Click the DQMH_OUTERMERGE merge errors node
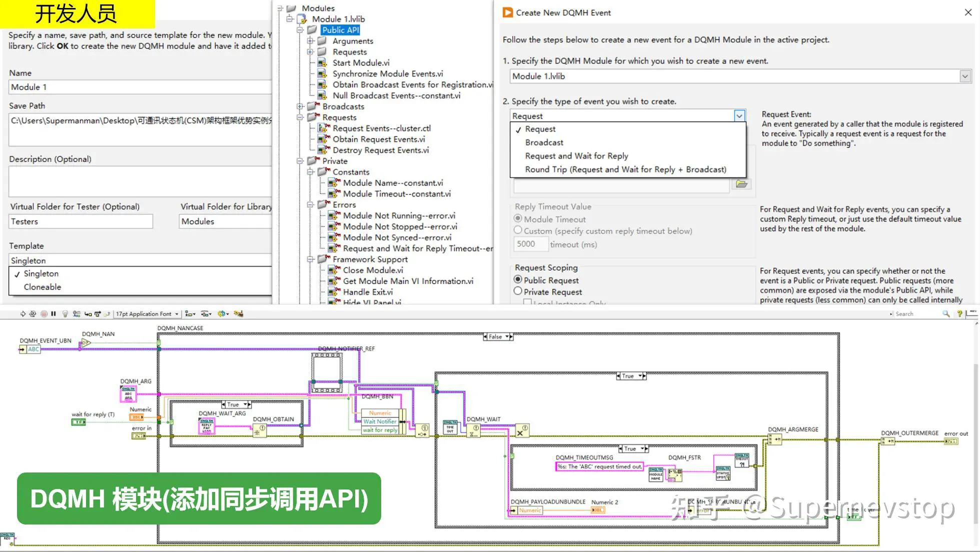 coord(887,441)
